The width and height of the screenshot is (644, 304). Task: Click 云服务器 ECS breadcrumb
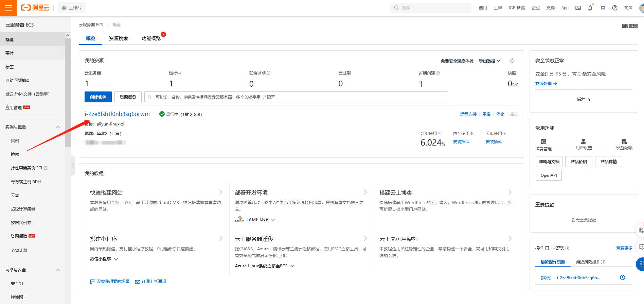91,24
